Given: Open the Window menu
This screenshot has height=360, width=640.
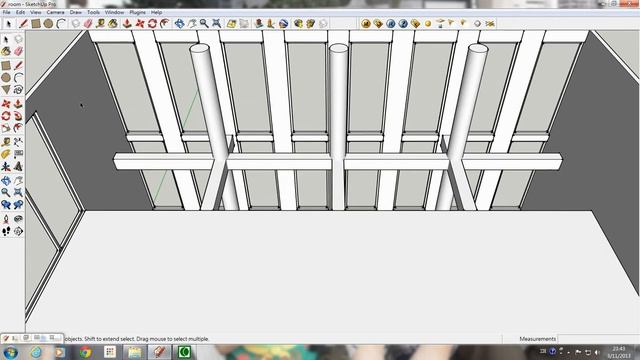Looking at the screenshot, I should (x=114, y=12).
